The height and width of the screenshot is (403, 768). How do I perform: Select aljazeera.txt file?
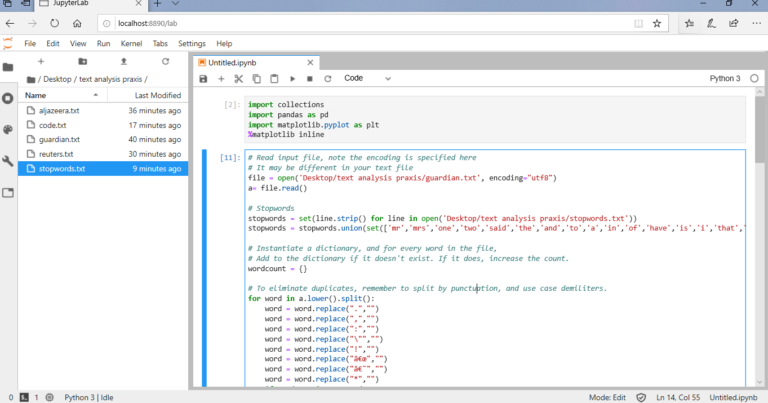click(103, 111)
